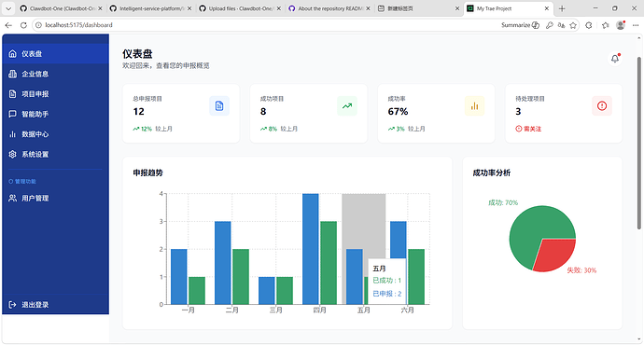
Task: Click the 成功率分析 chart title
Action: pos(492,173)
